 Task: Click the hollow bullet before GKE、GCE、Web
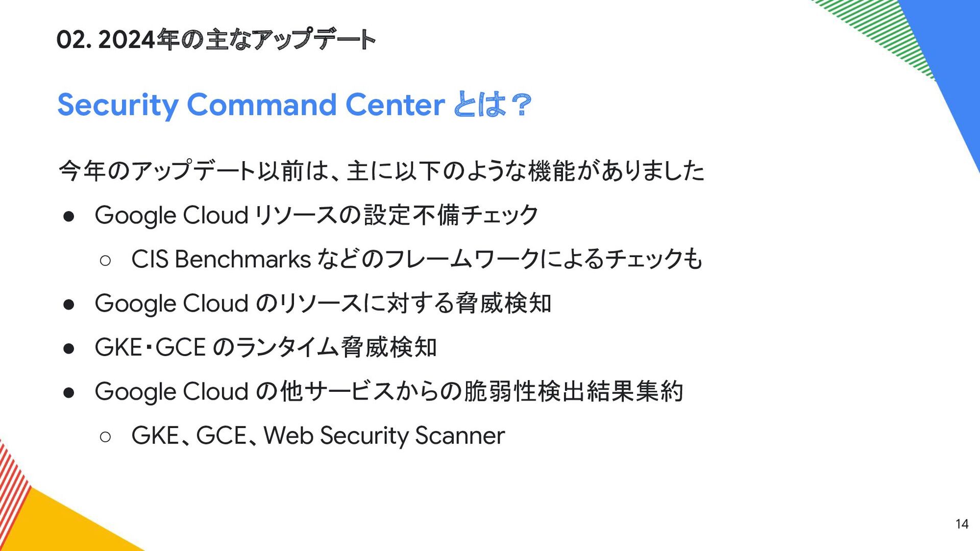tap(106, 437)
